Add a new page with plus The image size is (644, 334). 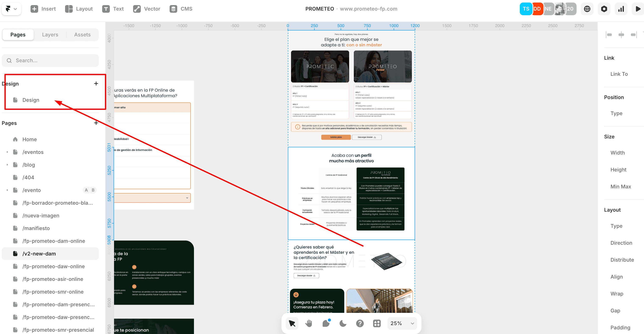[96, 123]
